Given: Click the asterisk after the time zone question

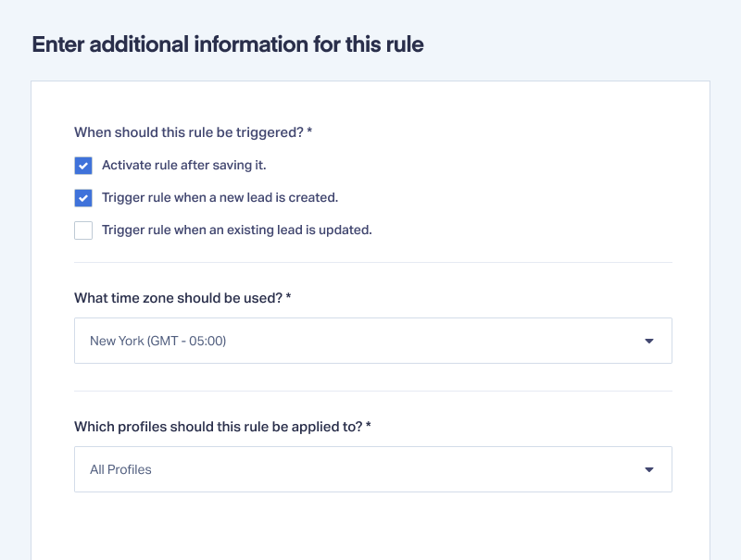Looking at the screenshot, I should [288, 296].
